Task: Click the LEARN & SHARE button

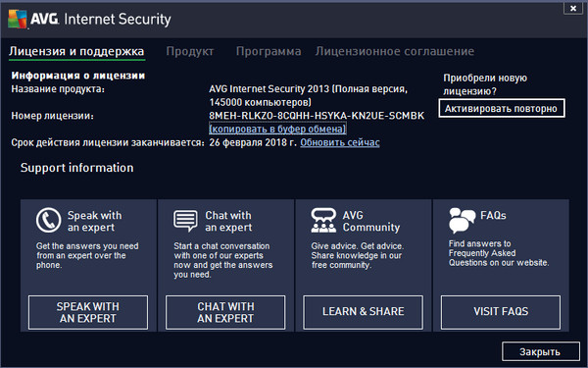Action: [363, 312]
